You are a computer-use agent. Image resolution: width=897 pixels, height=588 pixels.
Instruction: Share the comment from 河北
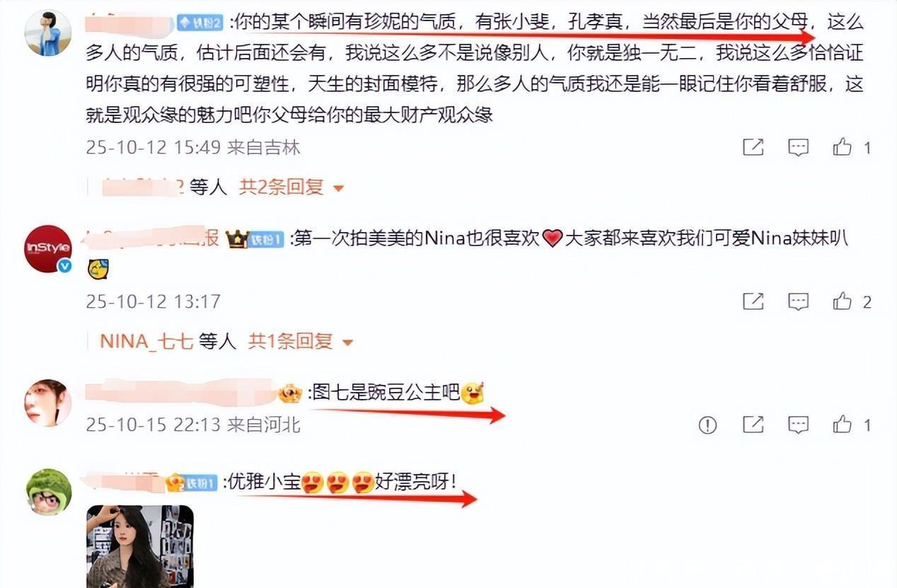tap(753, 425)
